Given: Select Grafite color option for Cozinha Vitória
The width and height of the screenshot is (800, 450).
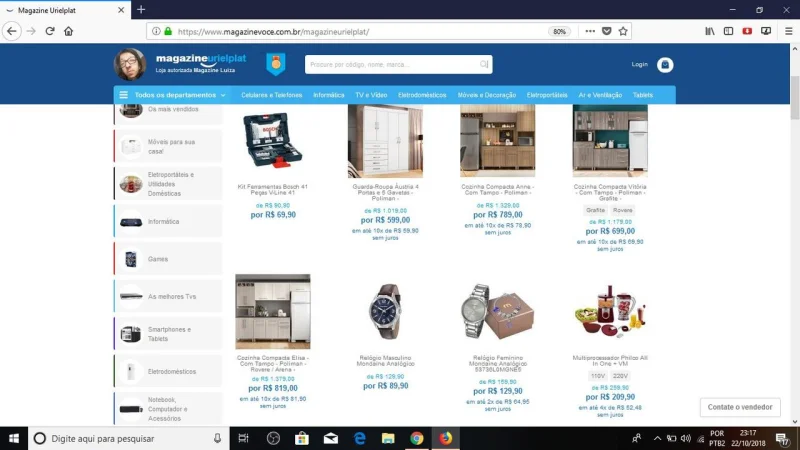Looking at the screenshot, I should point(595,210).
